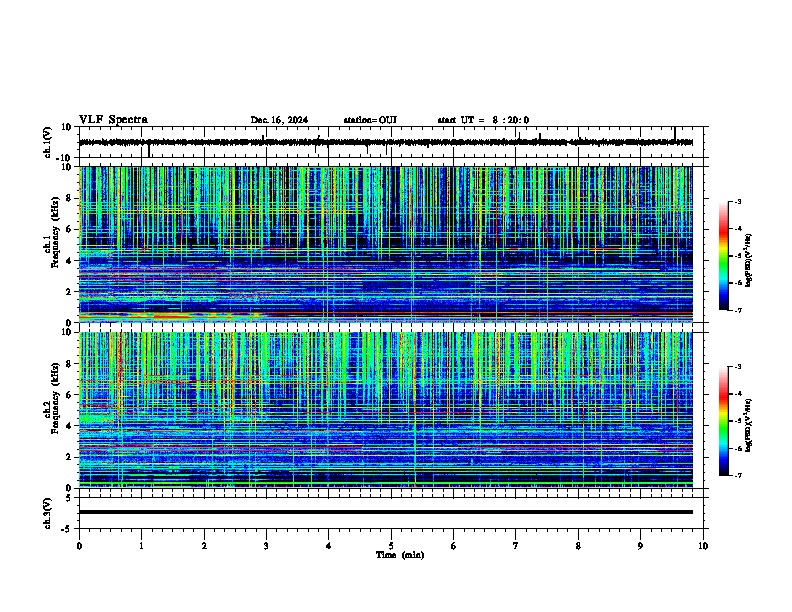Click the 'ch.1(V)' waveform axis label
Screen dimensions: 792x612
[48, 142]
